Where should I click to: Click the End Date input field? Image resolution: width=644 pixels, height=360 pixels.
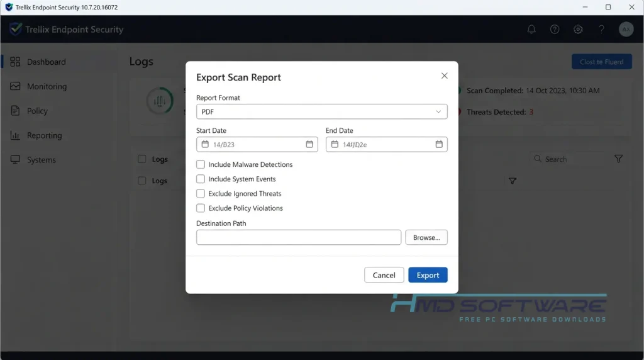coord(387,145)
